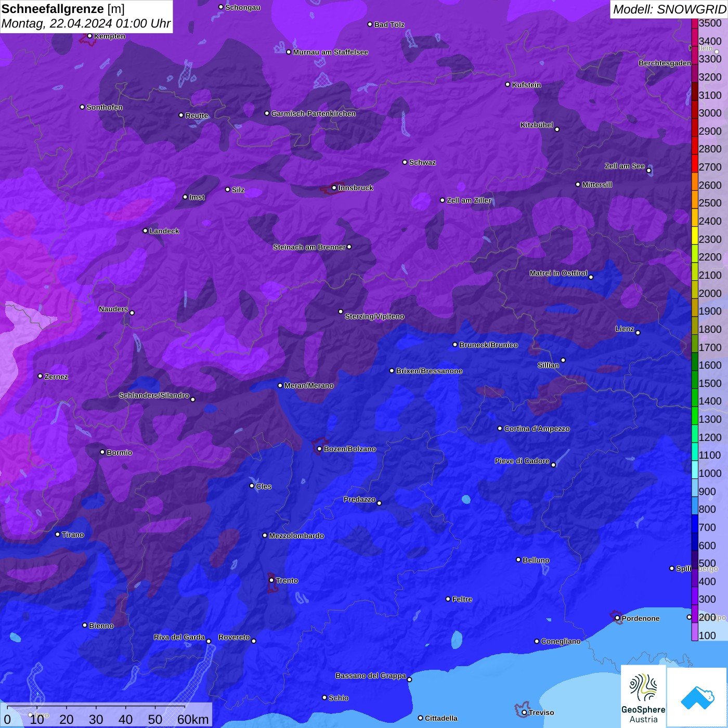The width and height of the screenshot is (728, 728).
Task: Click the Kempten label
Action: coord(110,36)
